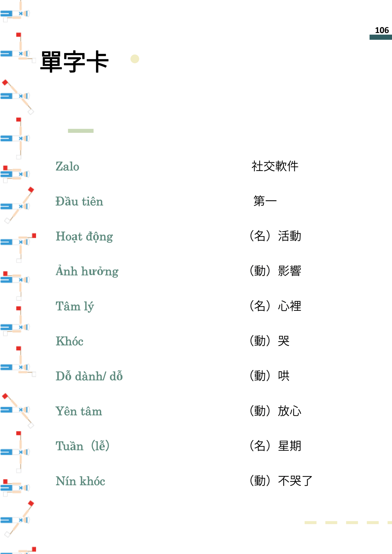Viewport: 392px width, 554px height.
Task: Click the page number 106
Action: tap(381, 30)
